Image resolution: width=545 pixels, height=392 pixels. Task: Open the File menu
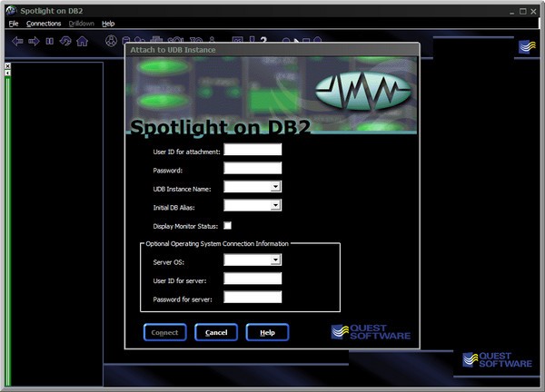click(14, 24)
